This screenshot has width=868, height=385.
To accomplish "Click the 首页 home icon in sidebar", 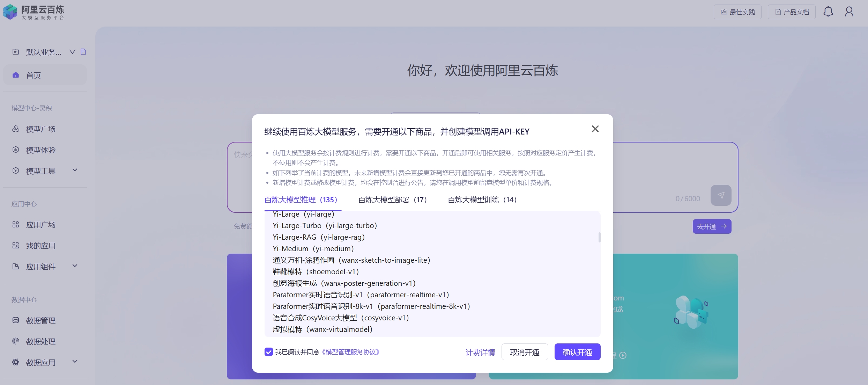I will pos(16,75).
